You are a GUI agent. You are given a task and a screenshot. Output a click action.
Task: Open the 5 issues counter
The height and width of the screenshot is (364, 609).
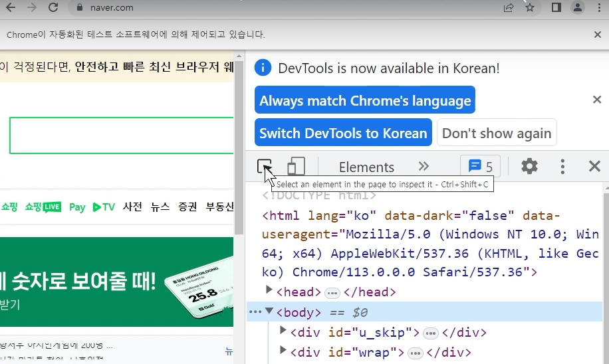481,167
